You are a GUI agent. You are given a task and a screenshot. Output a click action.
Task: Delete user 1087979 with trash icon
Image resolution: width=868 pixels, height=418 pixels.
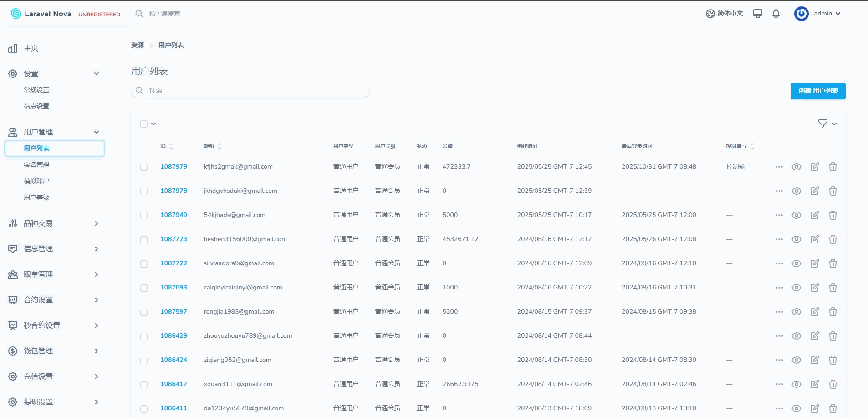click(833, 167)
